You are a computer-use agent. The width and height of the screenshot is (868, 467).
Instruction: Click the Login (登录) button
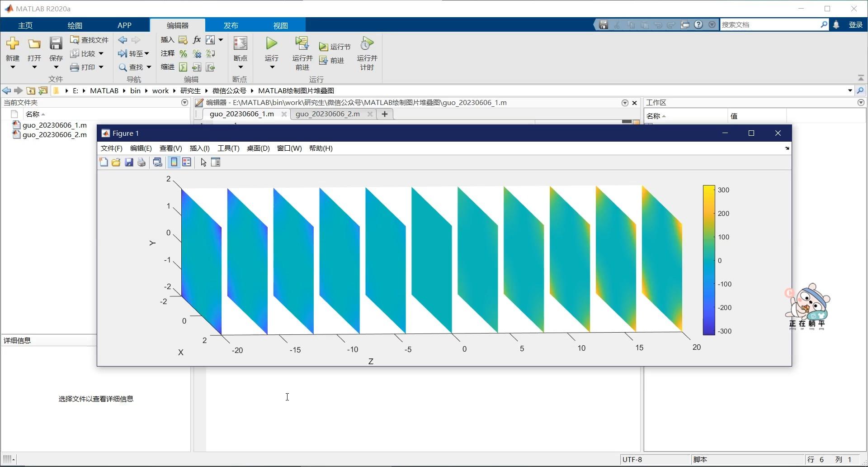855,25
